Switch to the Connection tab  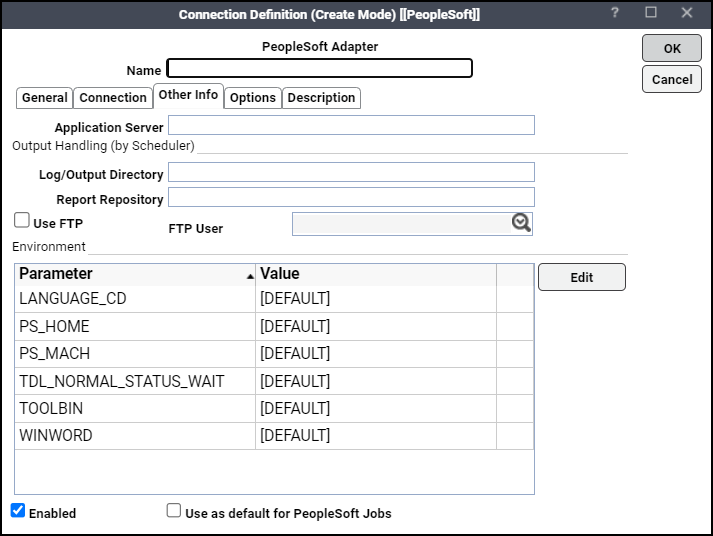tap(113, 98)
